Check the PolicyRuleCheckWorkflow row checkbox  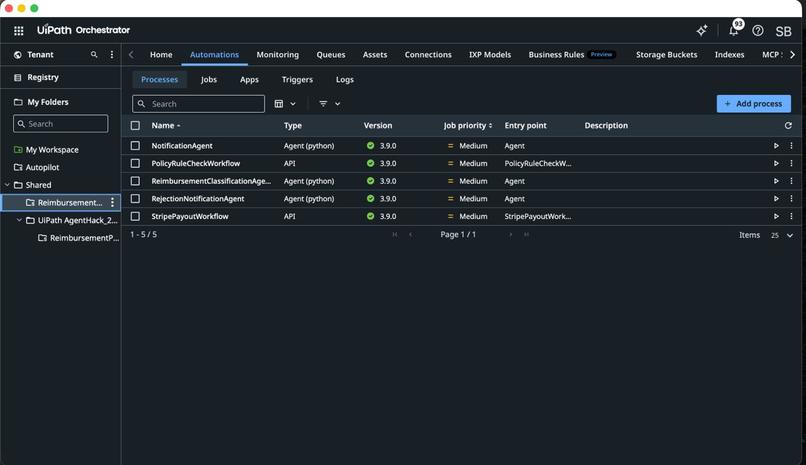point(135,163)
